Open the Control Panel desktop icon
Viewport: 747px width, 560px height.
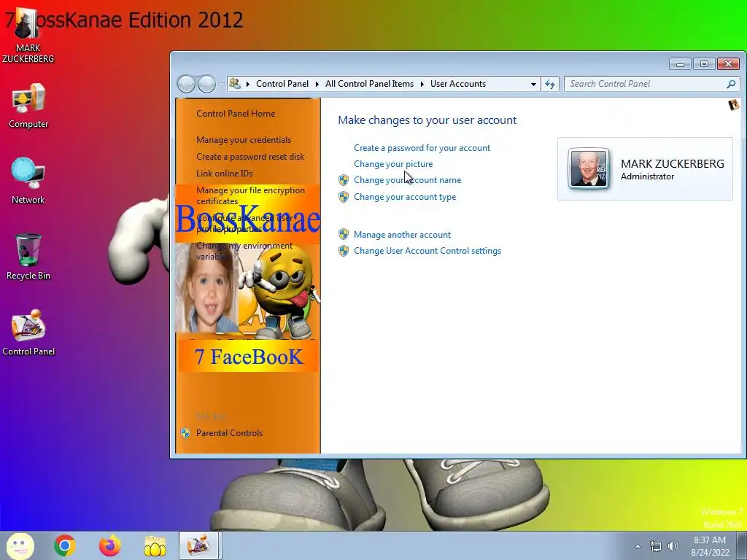28,332
